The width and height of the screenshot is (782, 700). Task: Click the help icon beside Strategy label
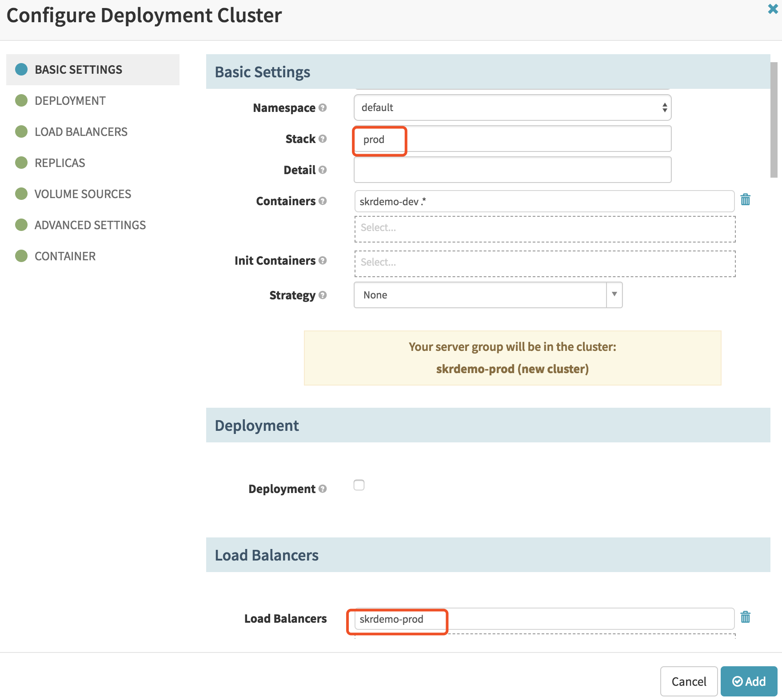coord(323,295)
